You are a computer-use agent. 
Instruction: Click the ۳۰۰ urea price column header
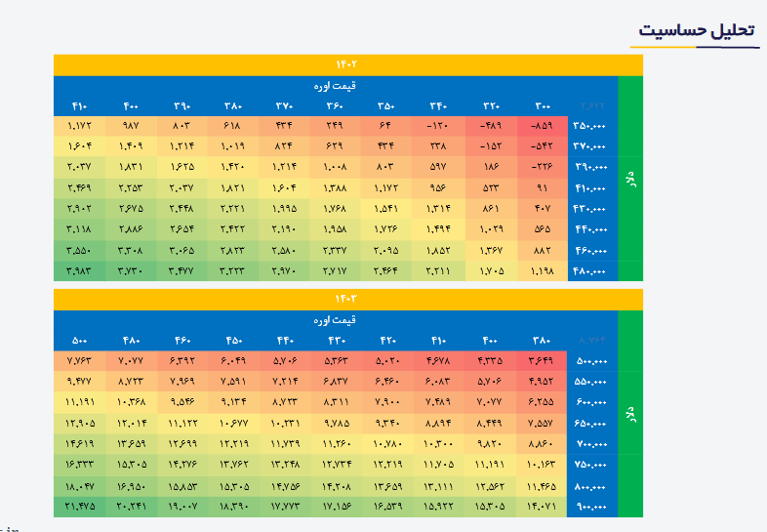click(542, 106)
